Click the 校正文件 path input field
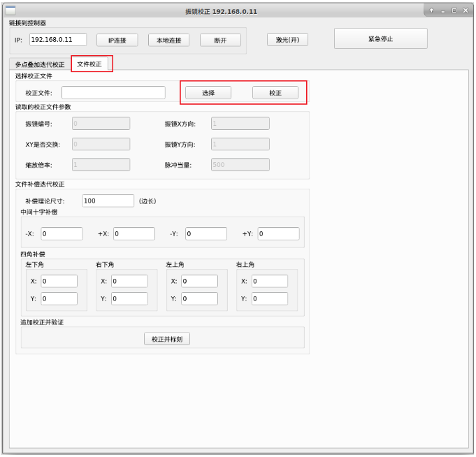Image resolution: width=476 pixels, height=457 pixels. coord(113,92)
